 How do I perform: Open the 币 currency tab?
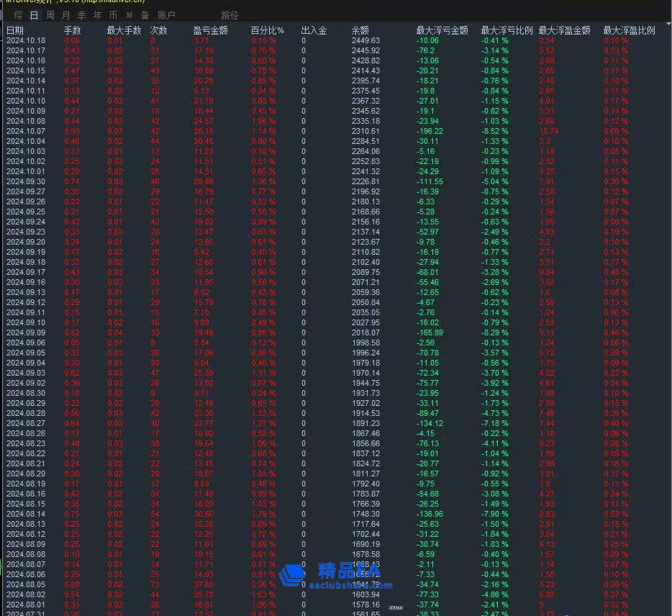coord(114,15)
